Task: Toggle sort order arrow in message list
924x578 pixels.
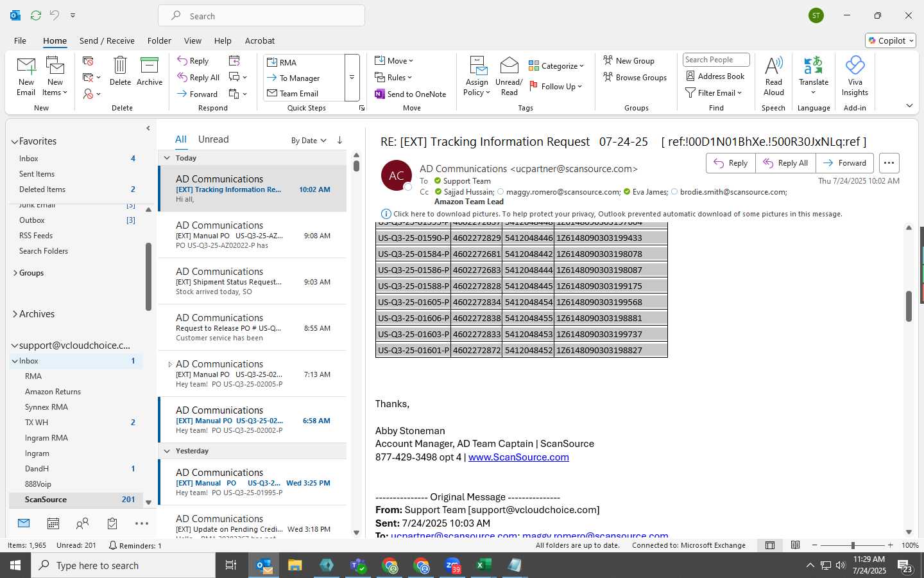Action: coord(339,140)
